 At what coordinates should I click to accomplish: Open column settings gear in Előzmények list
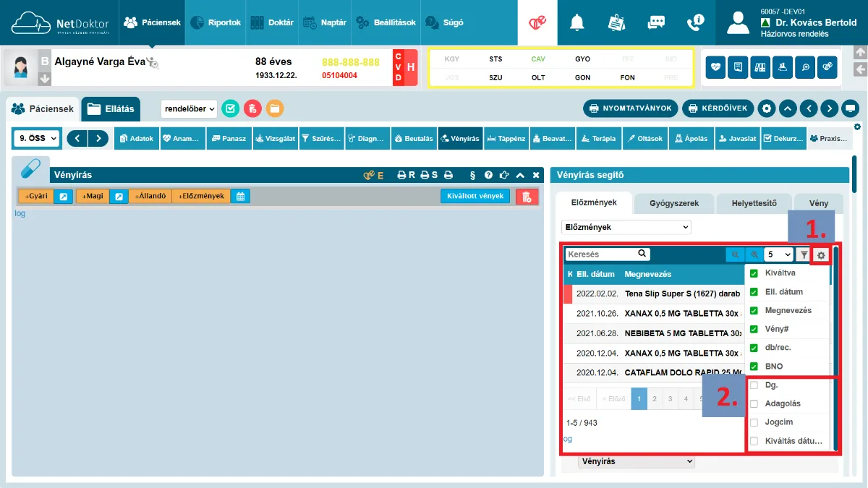[x=821, y=254]
